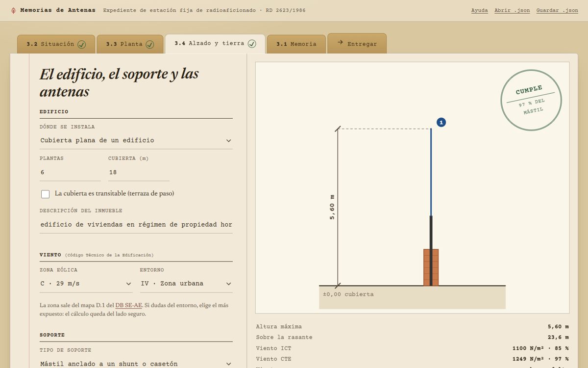Click the '23,6 m' value
This screenshot has height=368, width=588.
point(558,338)
